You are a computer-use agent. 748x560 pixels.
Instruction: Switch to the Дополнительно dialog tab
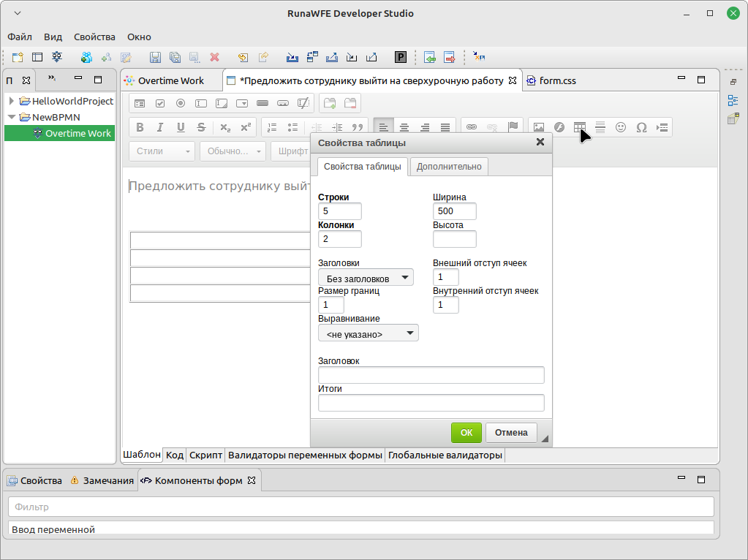449,167
